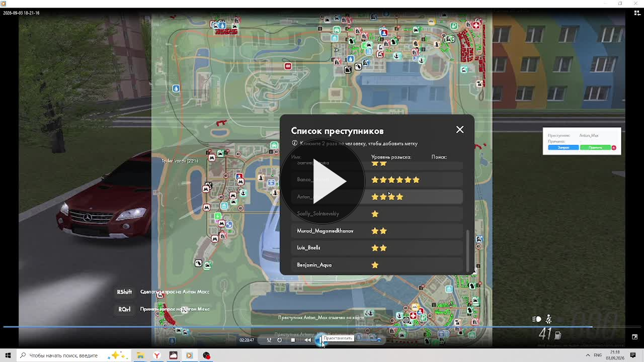Click the four-star wanted level row
Image resolution: width=644 pixels, height=362 pixels.
[377, 197]
